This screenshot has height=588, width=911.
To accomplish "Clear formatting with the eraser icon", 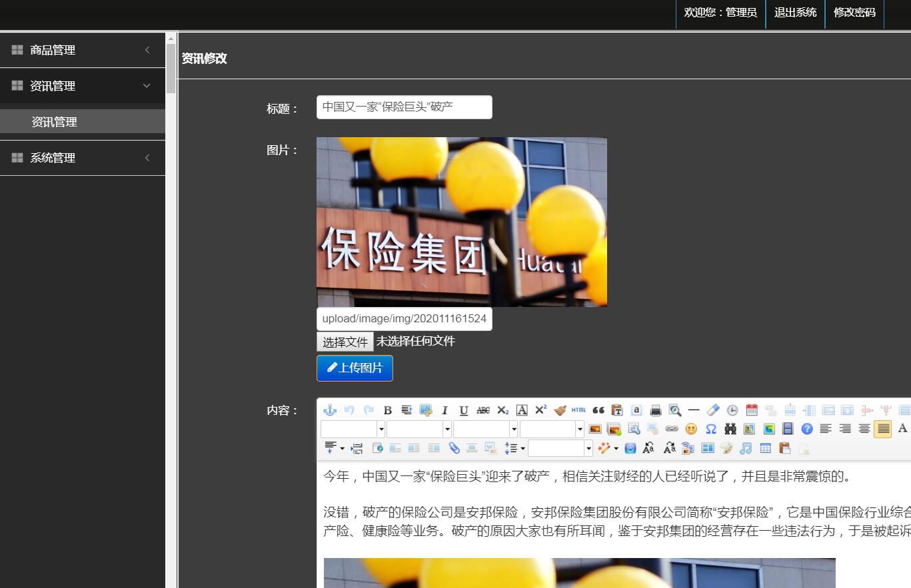I will point(713,410).
